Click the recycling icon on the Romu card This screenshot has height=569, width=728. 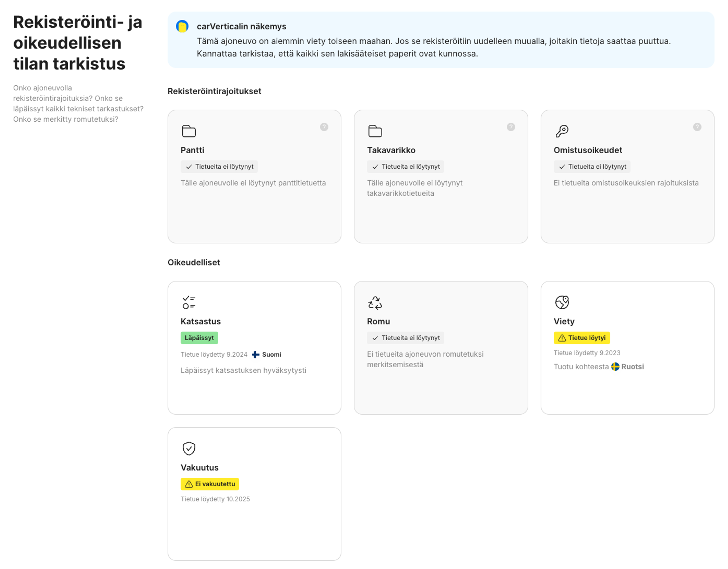click(375, 303)
